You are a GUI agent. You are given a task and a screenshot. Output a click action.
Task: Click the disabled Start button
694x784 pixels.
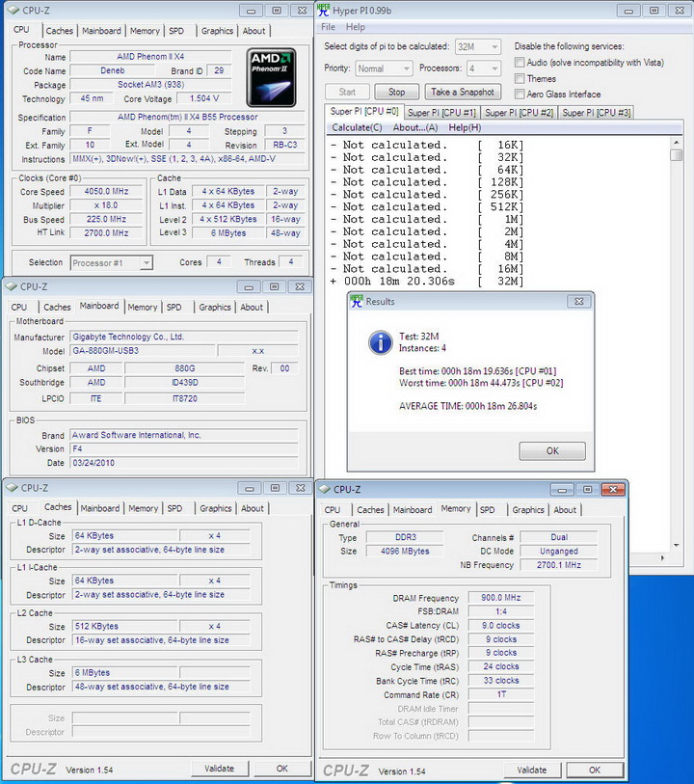(x=347, y=92)
